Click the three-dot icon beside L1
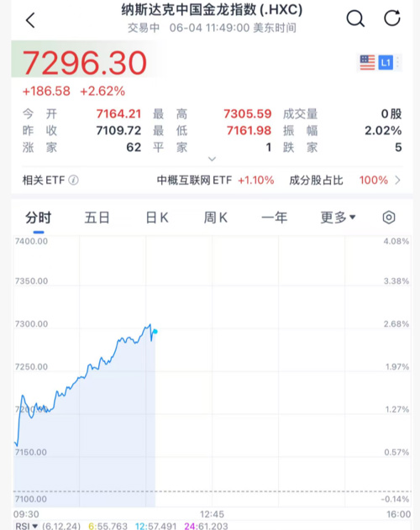This screenshot has height=530, width=420. coord(398,62)
